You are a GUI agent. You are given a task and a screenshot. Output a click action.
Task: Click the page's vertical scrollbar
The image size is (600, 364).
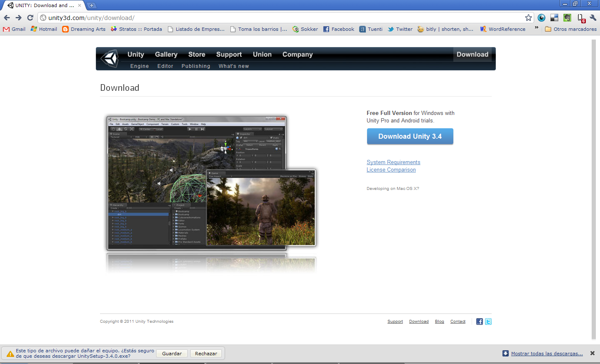point(594,190)
